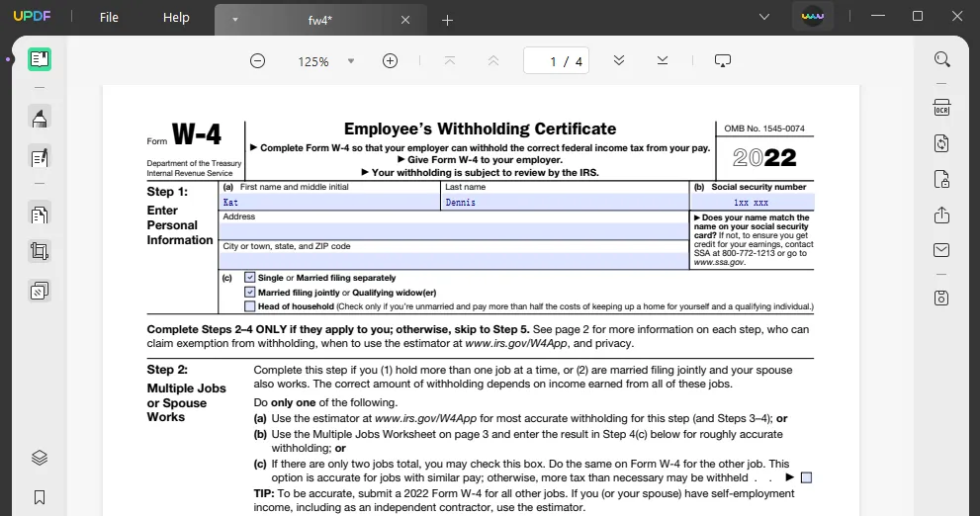Image resolution: width=980 pixels, height=516 pixels.
Task: Open the Reader mode icon in left sidebar
Action: pos(40,59)
